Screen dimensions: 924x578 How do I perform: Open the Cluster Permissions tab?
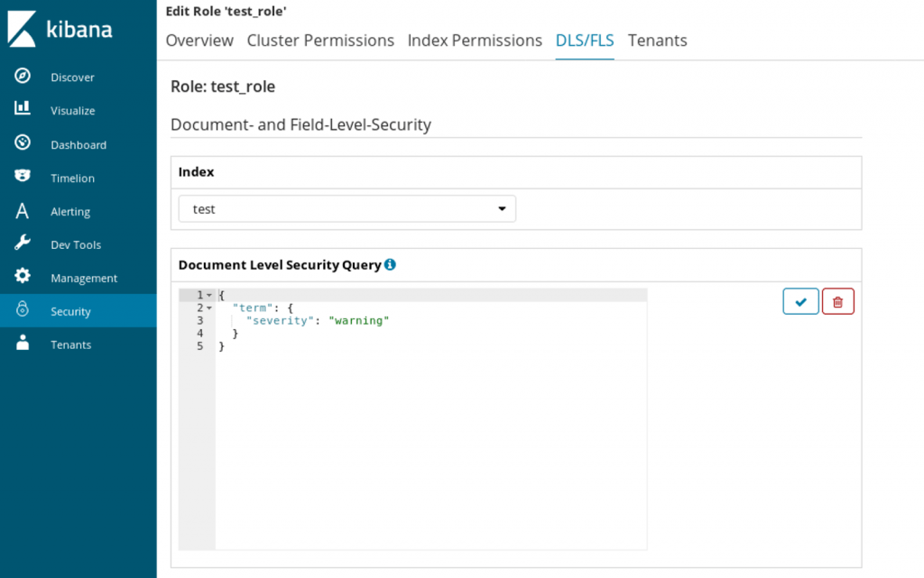tap(320, 41)
